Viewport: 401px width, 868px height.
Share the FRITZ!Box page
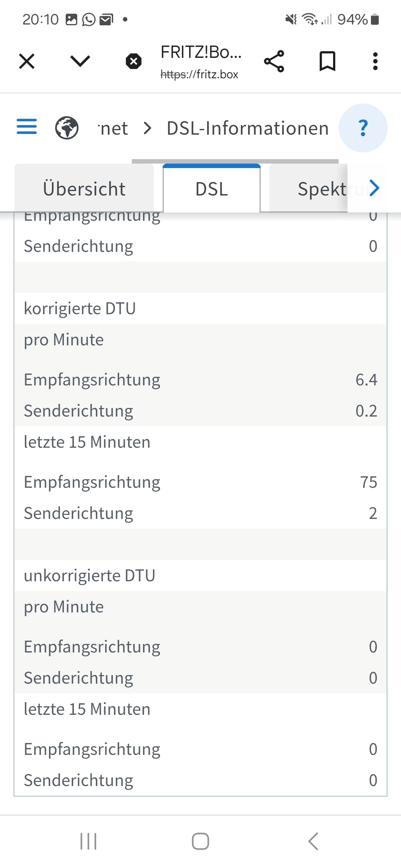point(274,61)
